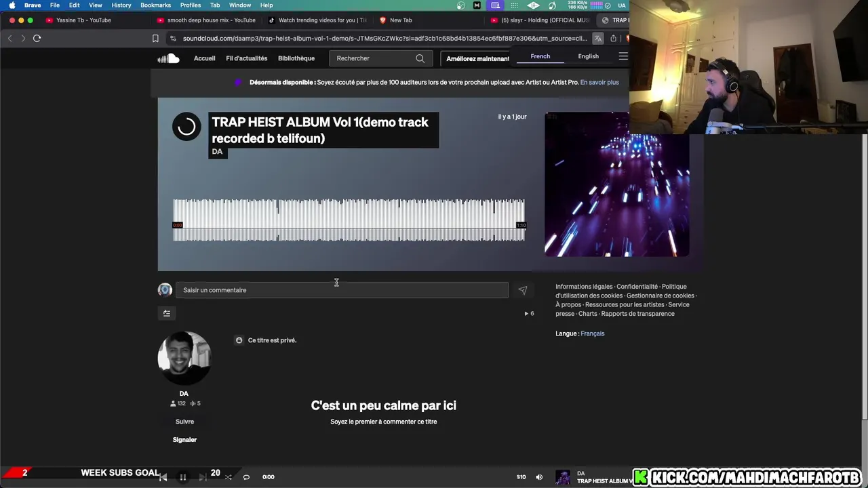Click the SoundCloud logo in the header

click(168, 58)
